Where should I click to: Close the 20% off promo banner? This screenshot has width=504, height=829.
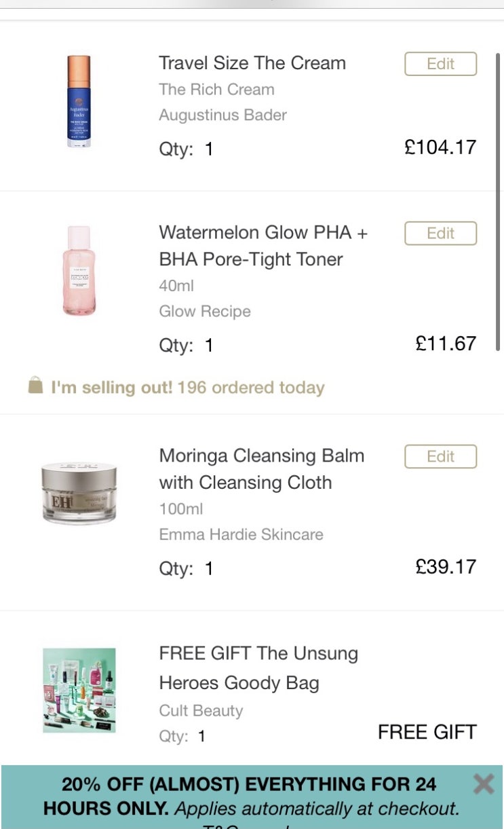point(483,785)
